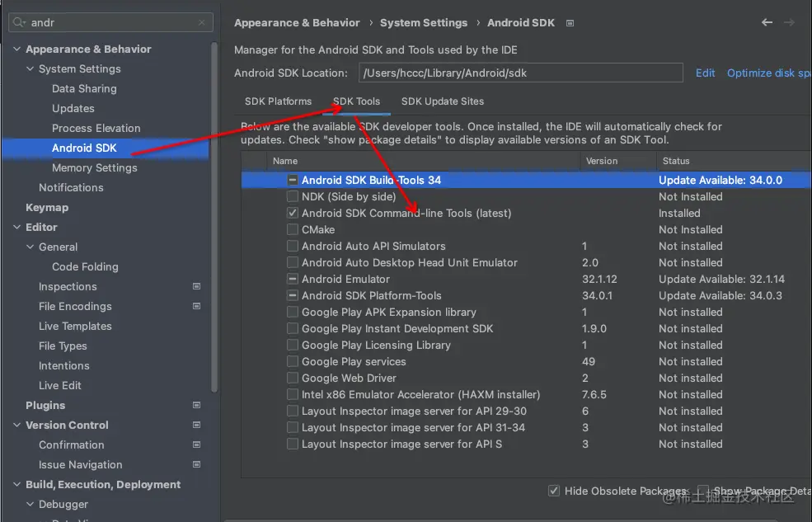Switch to the SDK Update Sites tab

[442, 101]
